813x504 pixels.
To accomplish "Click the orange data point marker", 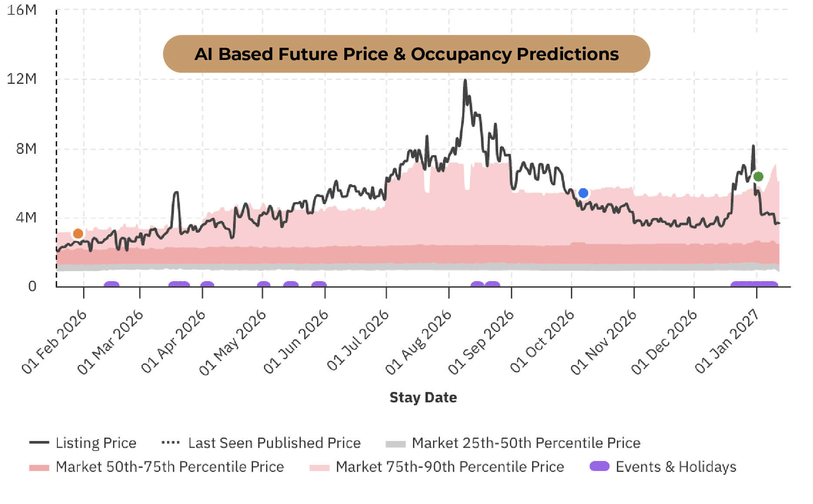I will (78, 234).
